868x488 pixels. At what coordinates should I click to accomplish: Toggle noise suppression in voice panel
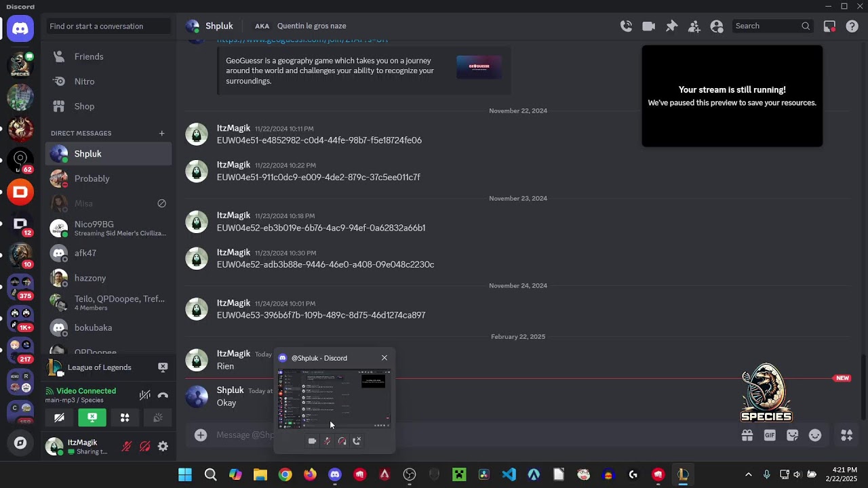point(144,395)
